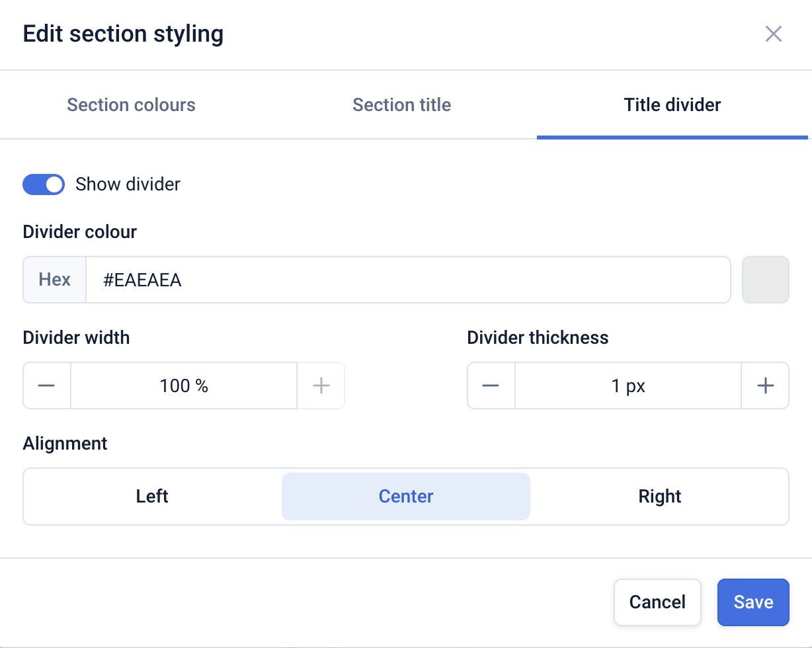Image resolution: width=812 pixels, height=648 pixels.
Task: Increase divider thickness with plus icon
Action: [x=765, y=385]
